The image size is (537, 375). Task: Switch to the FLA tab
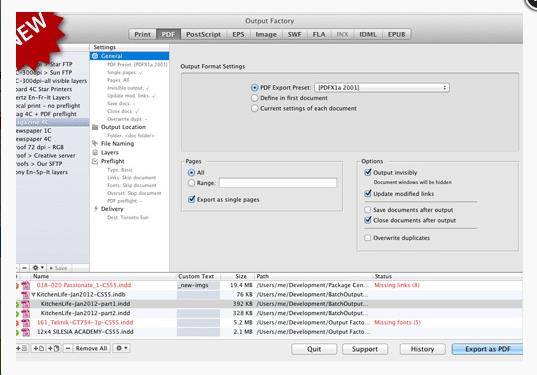point(319,34)
